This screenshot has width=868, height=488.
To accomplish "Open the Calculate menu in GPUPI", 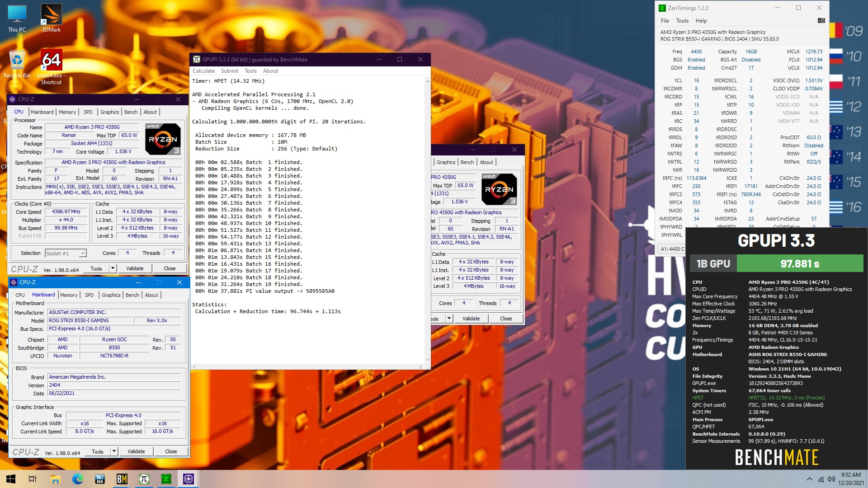I will tap(203, 71).
